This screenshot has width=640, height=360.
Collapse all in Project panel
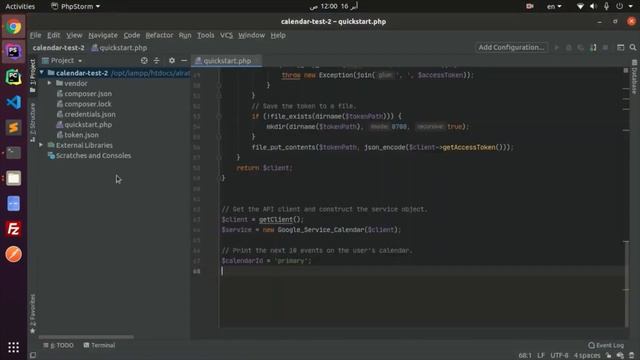[157, 60]
